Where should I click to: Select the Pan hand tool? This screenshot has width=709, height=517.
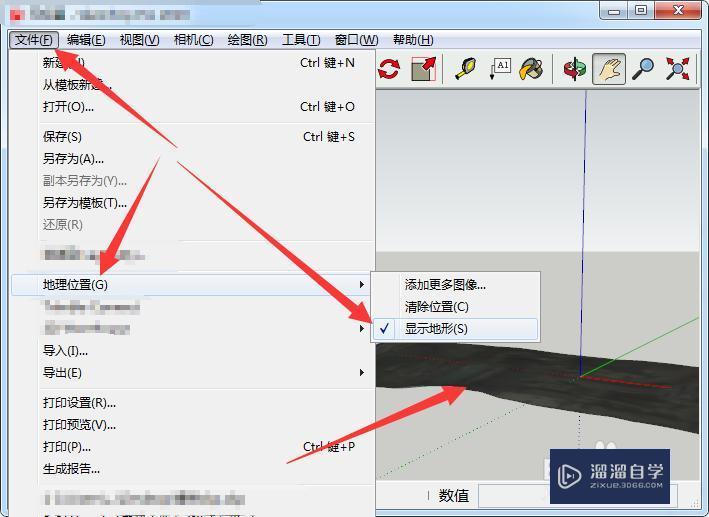coord(609,69)
